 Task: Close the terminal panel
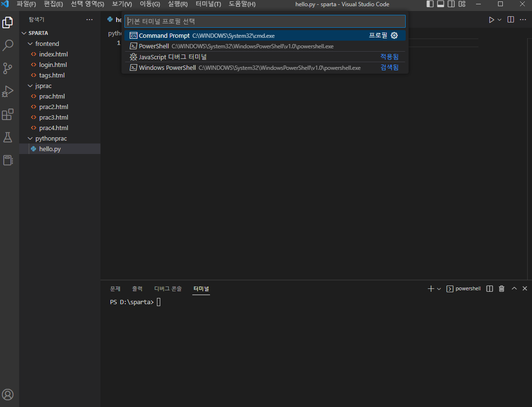[525, 288]
